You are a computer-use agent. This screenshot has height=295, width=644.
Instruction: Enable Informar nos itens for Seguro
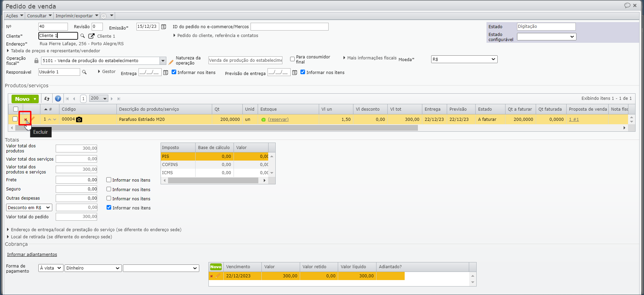click(109, 189)
